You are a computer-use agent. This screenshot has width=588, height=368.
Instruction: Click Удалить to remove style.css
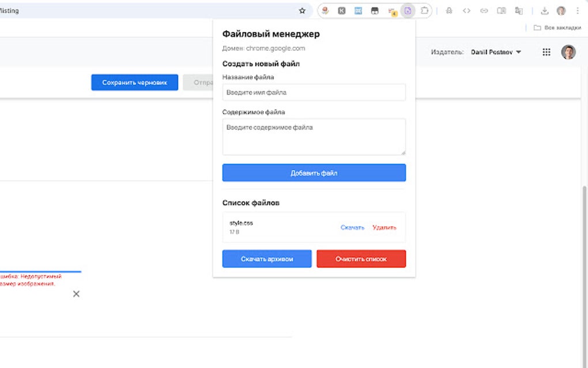[386, 227]
